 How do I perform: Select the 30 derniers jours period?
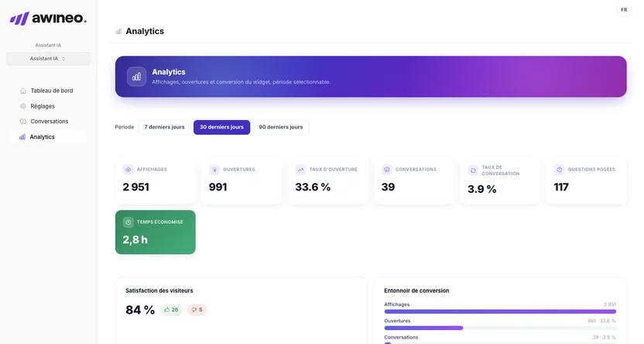222,127
